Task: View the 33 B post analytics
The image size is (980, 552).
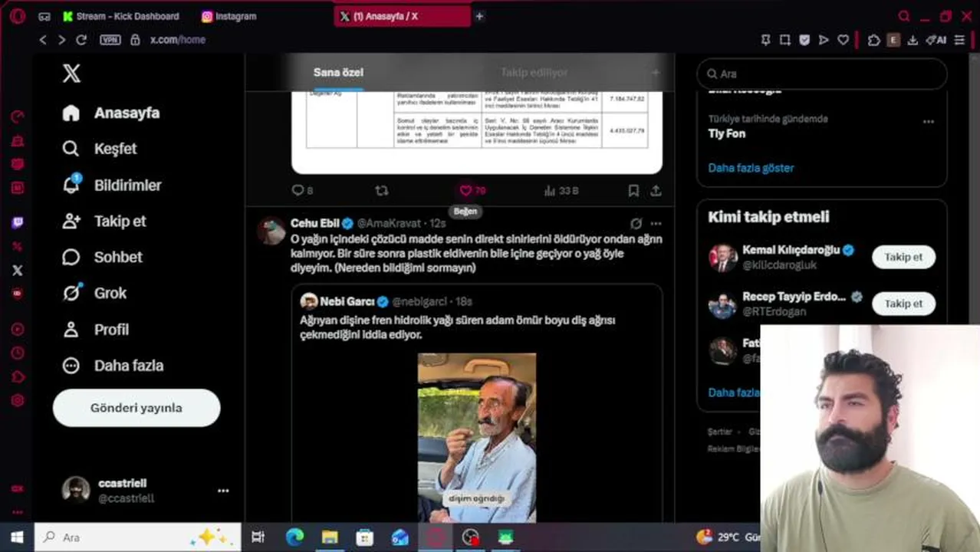Action: (561, 190)
